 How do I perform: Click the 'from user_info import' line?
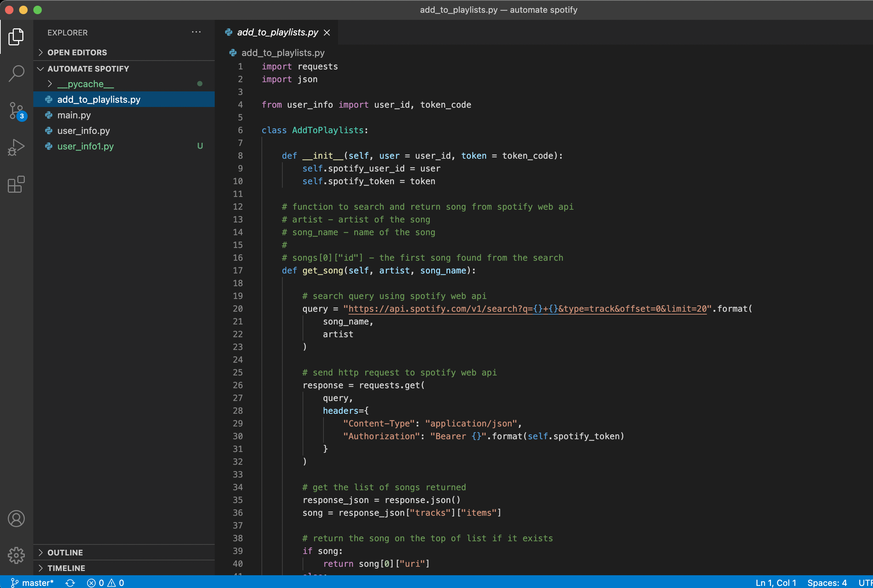[366, 104]
